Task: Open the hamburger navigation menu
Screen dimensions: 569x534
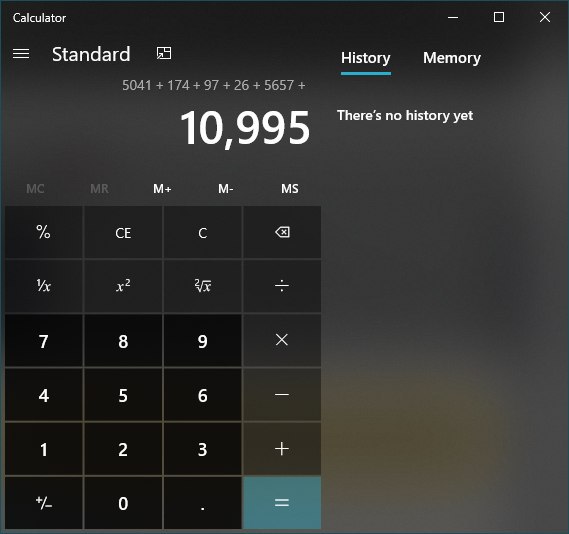Action: (x=21, y=54)
